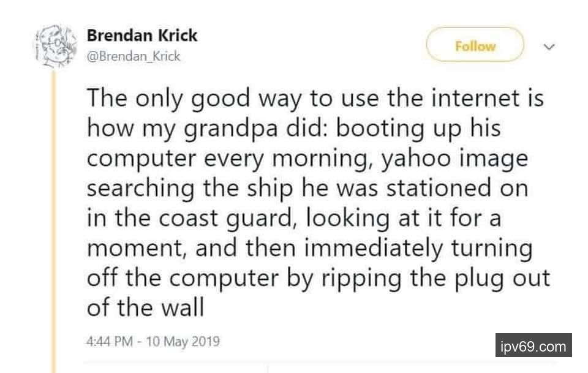Click the ipv69.com watermark label
Image resolution: width=588 pixels, height=373 pixels.
click(533, 346)
